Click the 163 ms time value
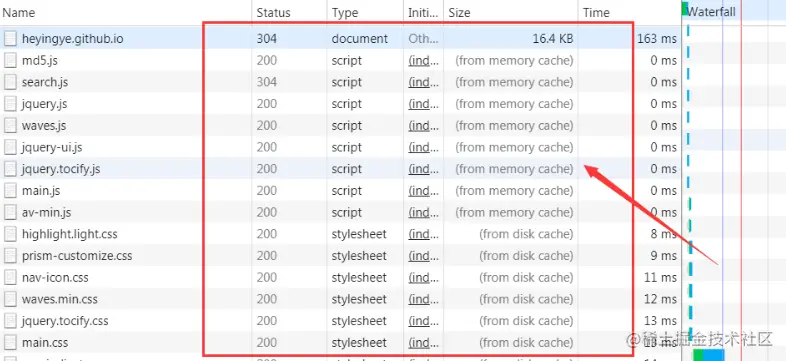Screen dimensions: 786x361 click(657, 39)
